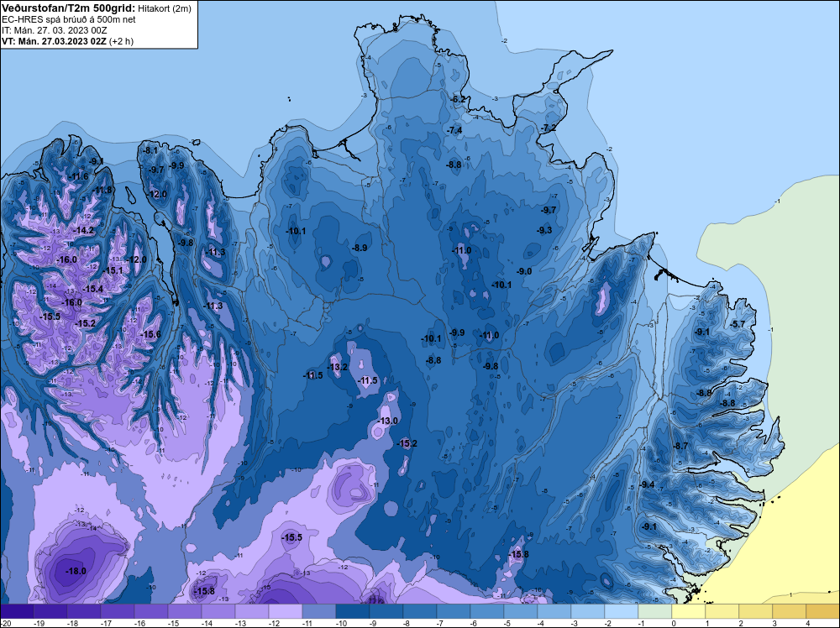Click the -11.6 temperature reading

[79, 176]
